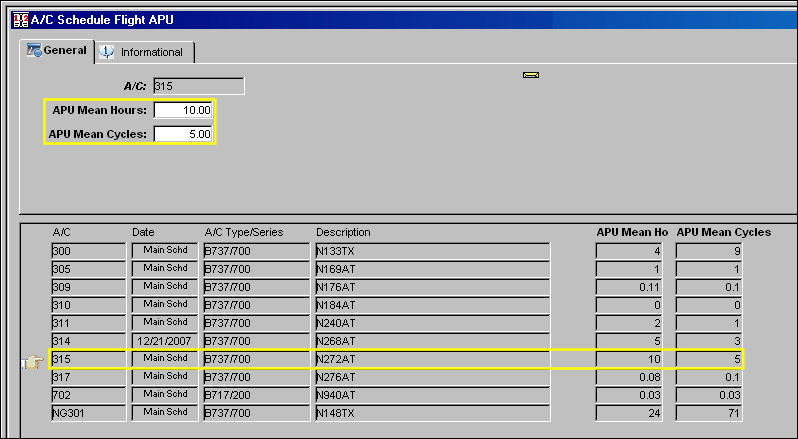Viewport: 798px width, 439px height.
Task: Click description N148TX
Action: pyautogui.click(x=433, y=413)
